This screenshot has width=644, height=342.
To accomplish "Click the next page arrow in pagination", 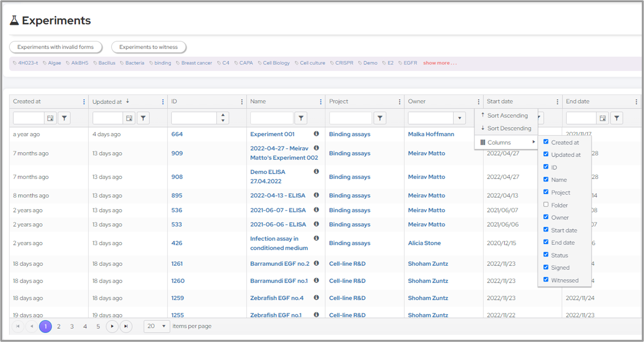I will [x=112, y=326].
